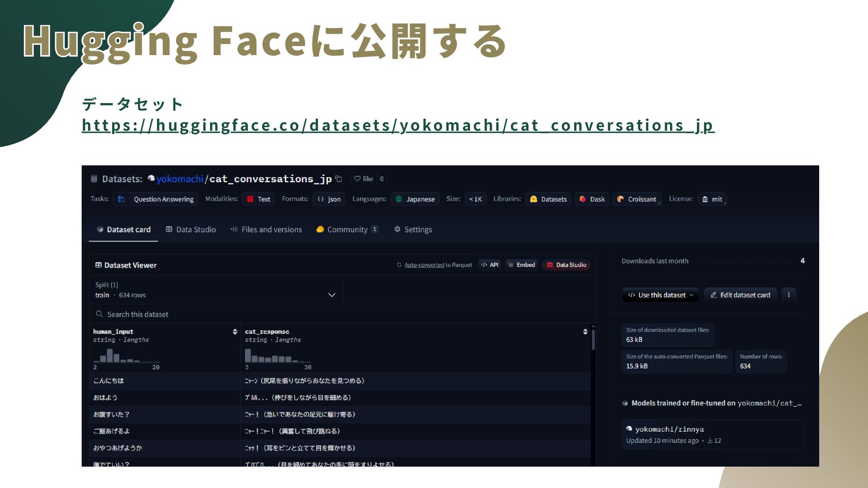
Task: Select the おやつあげようか row cell
Action: coord(165,448)
